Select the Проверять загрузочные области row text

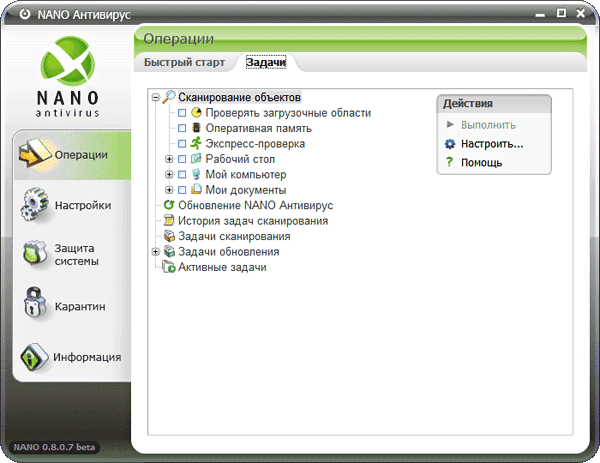(x=288, y=113)
